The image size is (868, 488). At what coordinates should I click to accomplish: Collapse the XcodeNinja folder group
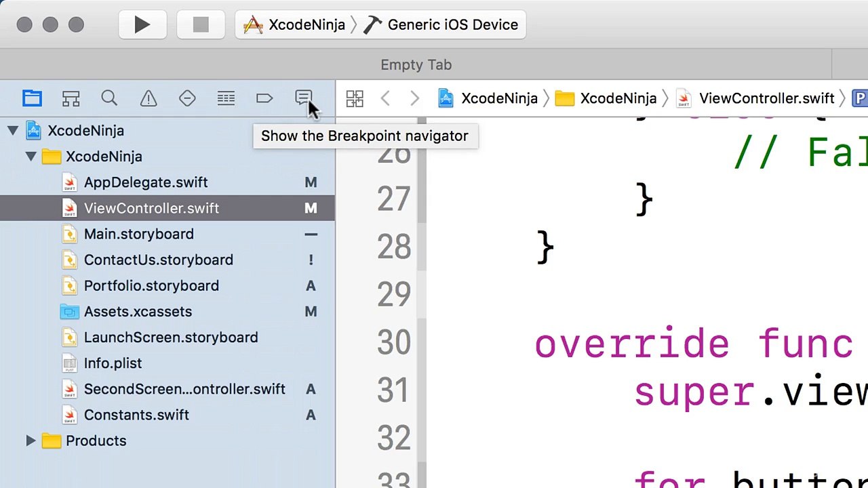tap(31, 157)
